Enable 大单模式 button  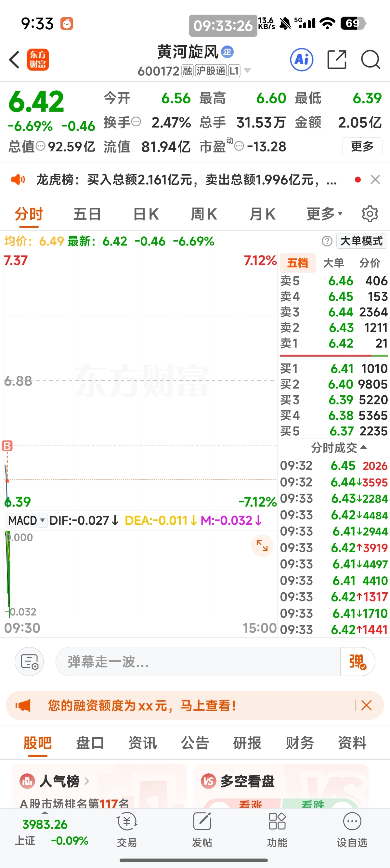click(x=361, y=241)
